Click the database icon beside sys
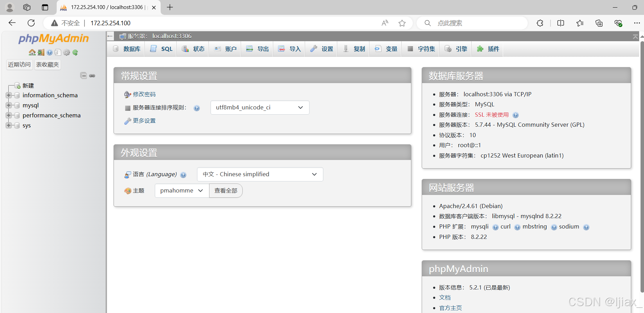Viewport: 644px width, 313px height. tap(17, 125)
